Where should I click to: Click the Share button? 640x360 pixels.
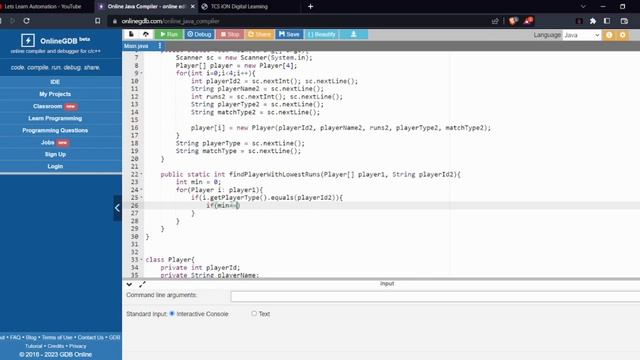point(259,34)
